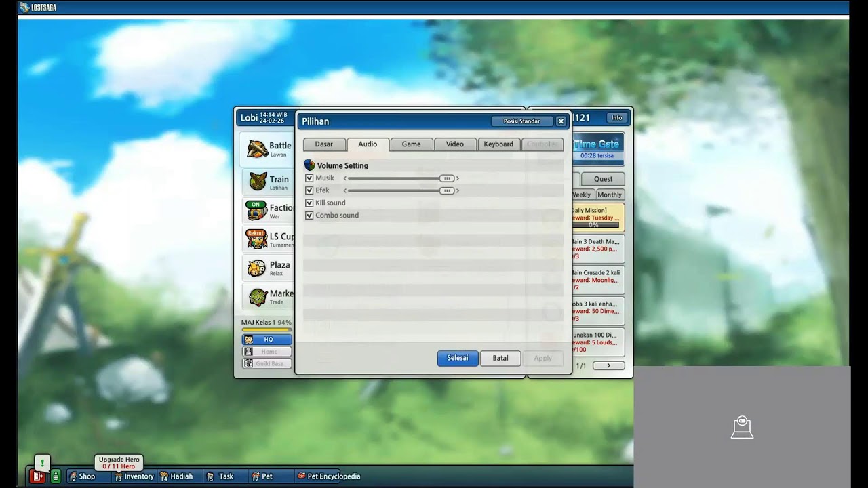This screenshot has width=868, height=488.
Task: Switch to the Dasar tab
Action: 323,144
